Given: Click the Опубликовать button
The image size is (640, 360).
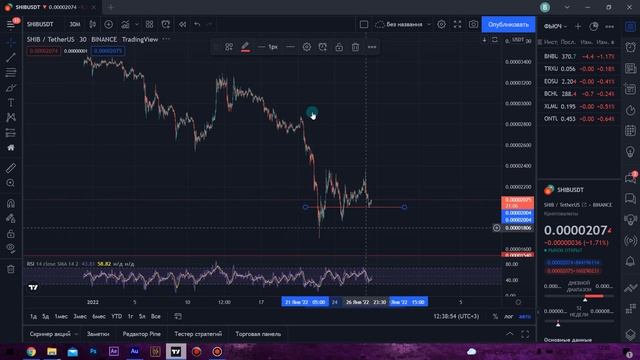Looking at the screenshot, I should click(x=508, y=24).
